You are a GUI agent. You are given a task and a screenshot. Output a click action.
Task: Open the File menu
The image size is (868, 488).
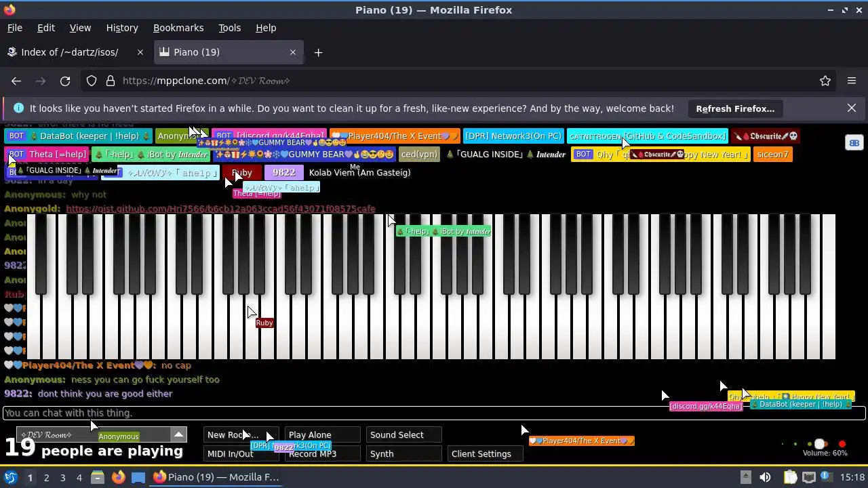coord(14,28)
